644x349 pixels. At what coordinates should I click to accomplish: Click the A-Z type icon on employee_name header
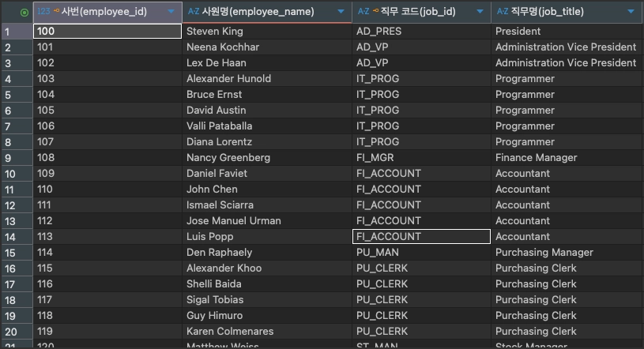[194, 12]
